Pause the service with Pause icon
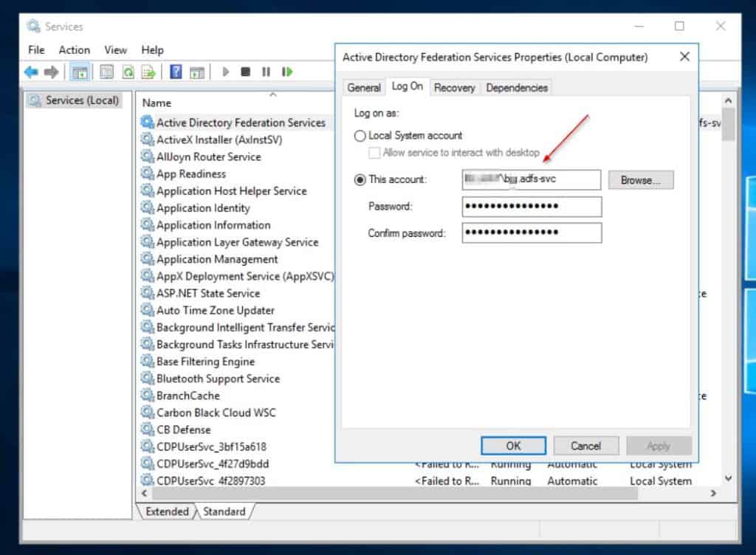This screenshot has width=756, height=555. point(266,72)
